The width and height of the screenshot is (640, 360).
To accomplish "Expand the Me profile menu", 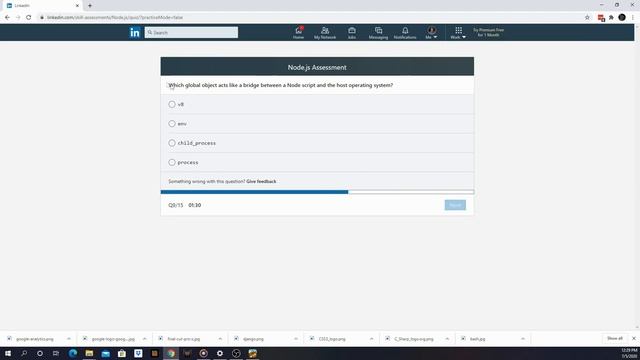I will pyautogui.click(x=431, y=33).
